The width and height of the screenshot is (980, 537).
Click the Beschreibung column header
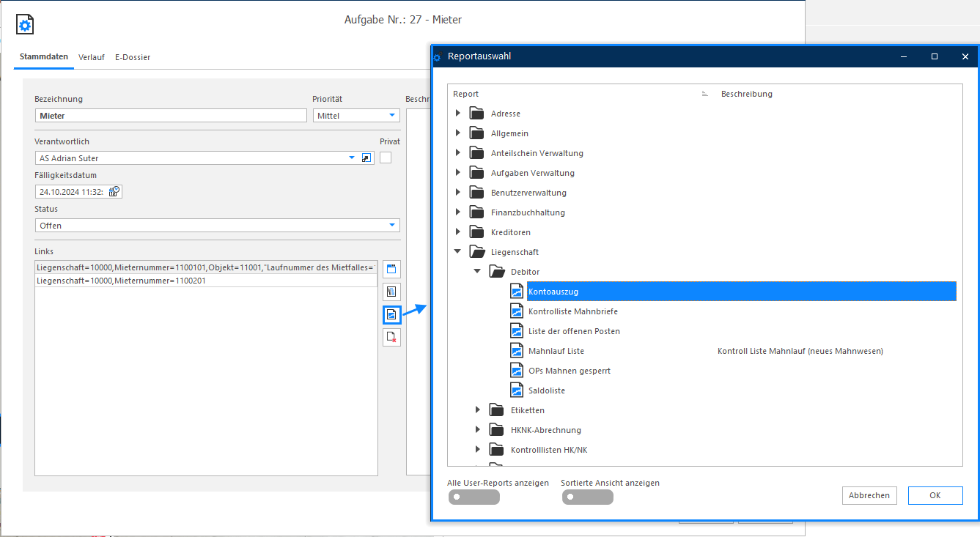(x=747, y=94)
